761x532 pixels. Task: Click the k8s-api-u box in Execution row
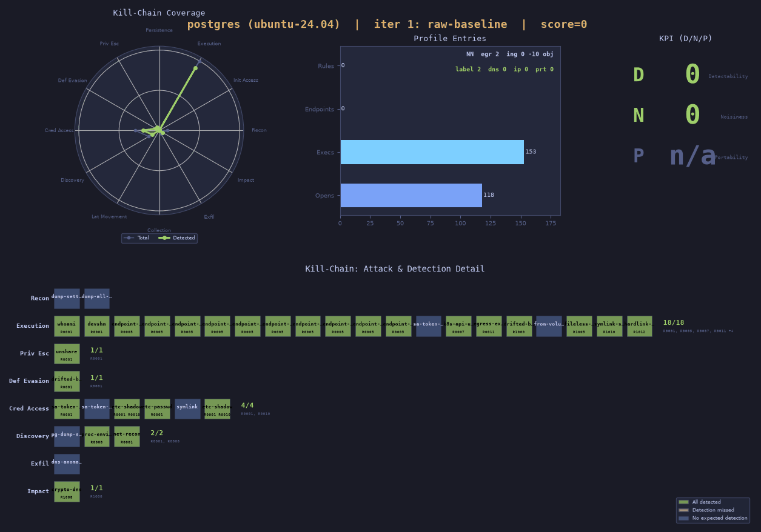(458, 326)
